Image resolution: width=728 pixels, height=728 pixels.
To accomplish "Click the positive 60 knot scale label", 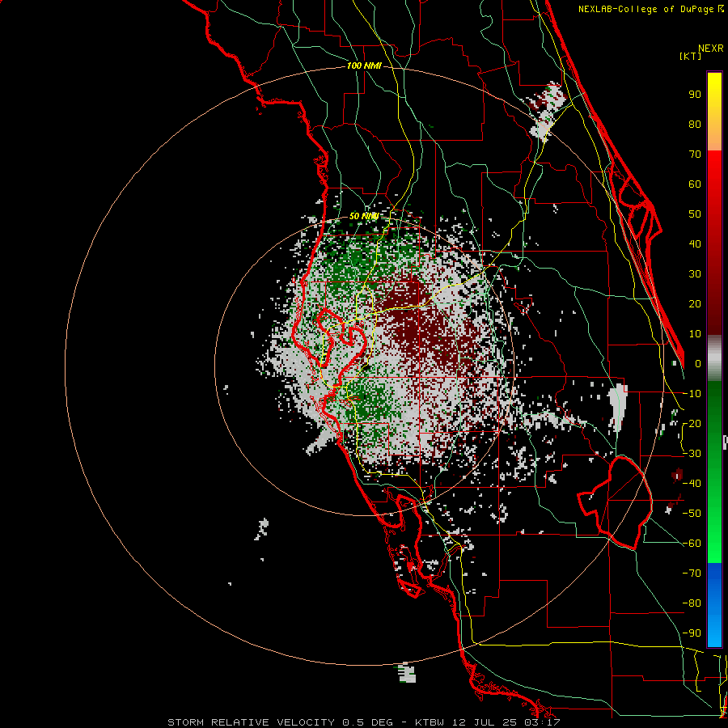I will point(695,184).
